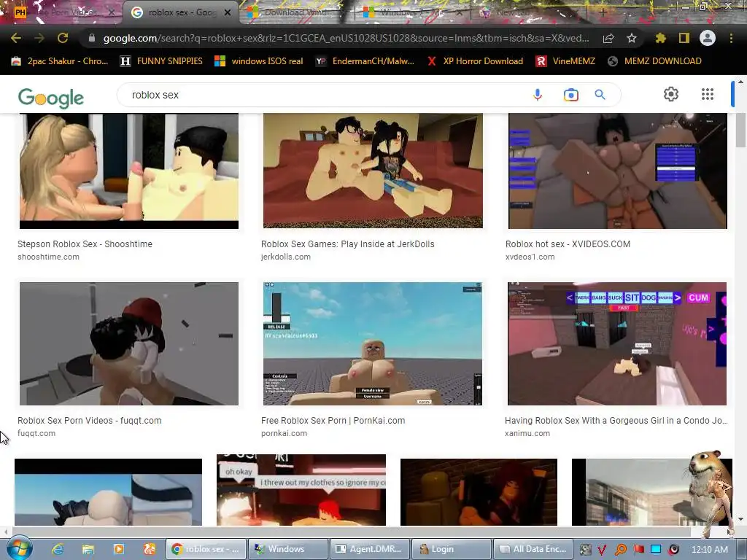The width and height of the screenshot is (747, 560).
Task: Open the Chrome profile avatar menu
Action: click(708, 38)
